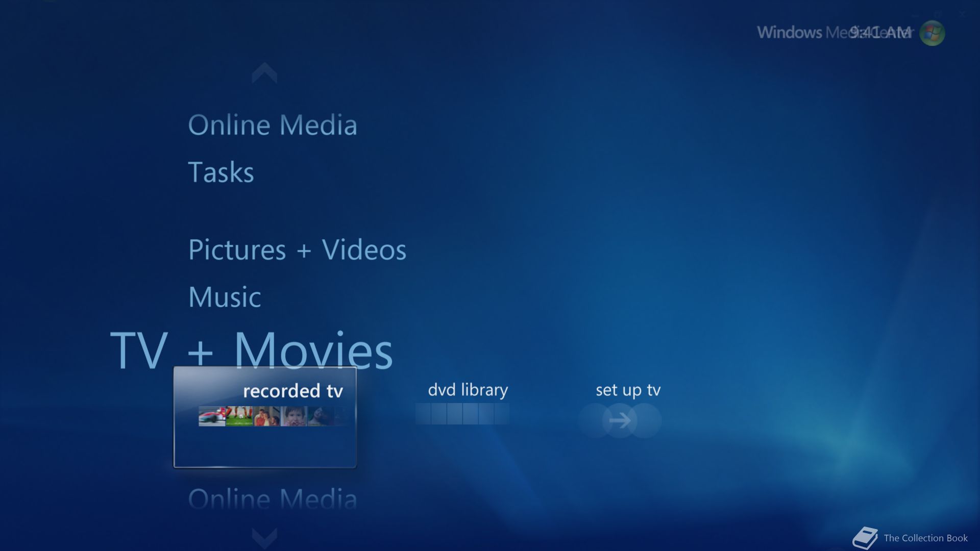Click the couple thumbnail in recorded tv

(266, 416)
